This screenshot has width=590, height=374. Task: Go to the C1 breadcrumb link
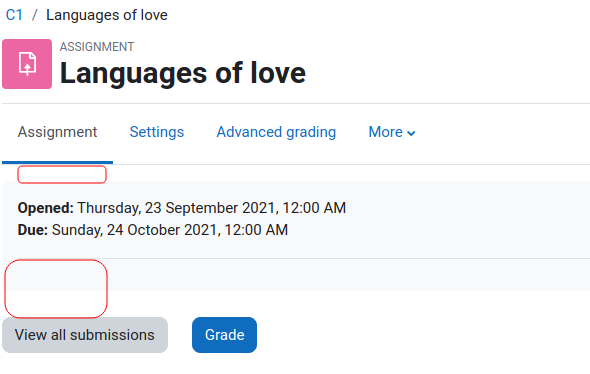tap(14, 15)
